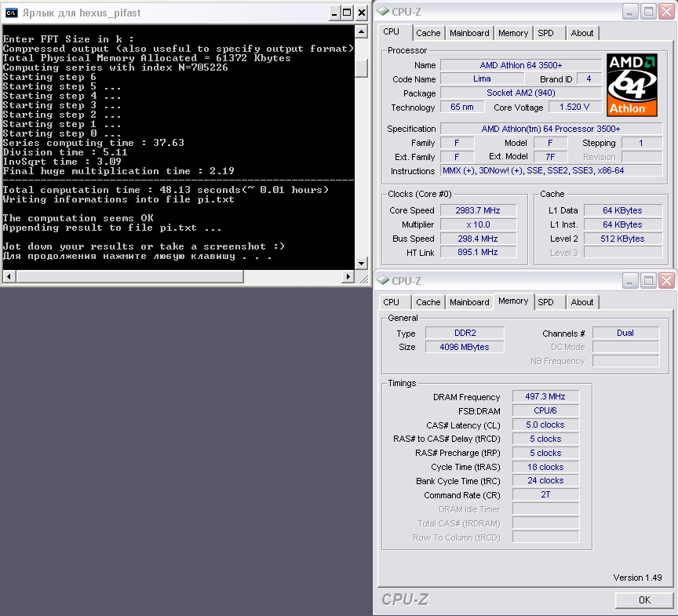Click the '298.4 MHz' bus speed value
Viewport: 678px width, 616px height.
(478, 239)
